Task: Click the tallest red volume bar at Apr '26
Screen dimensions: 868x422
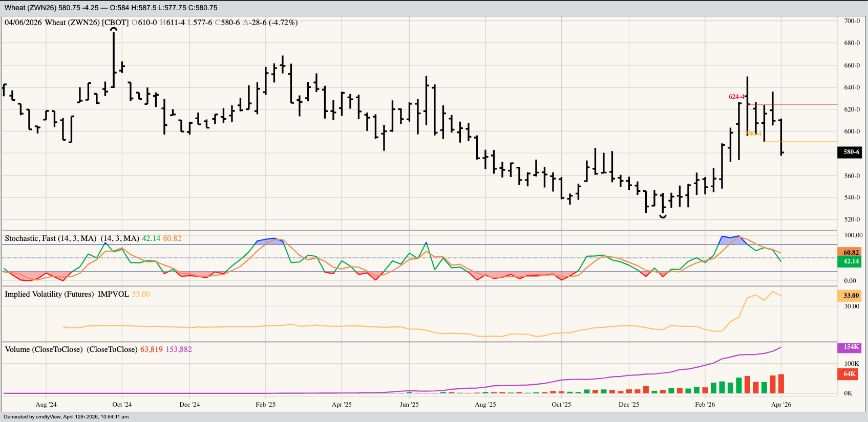Action: [781, 384]
